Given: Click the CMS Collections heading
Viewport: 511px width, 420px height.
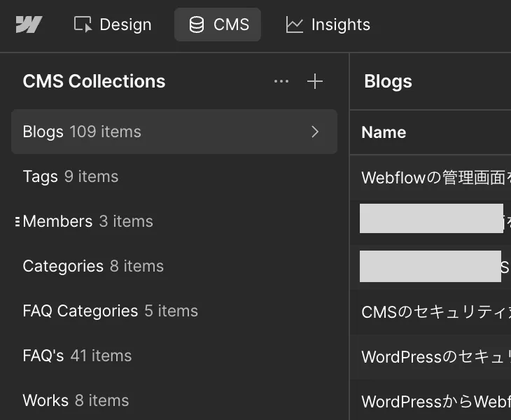Looking at the screenshot, I should pos(94,81).
